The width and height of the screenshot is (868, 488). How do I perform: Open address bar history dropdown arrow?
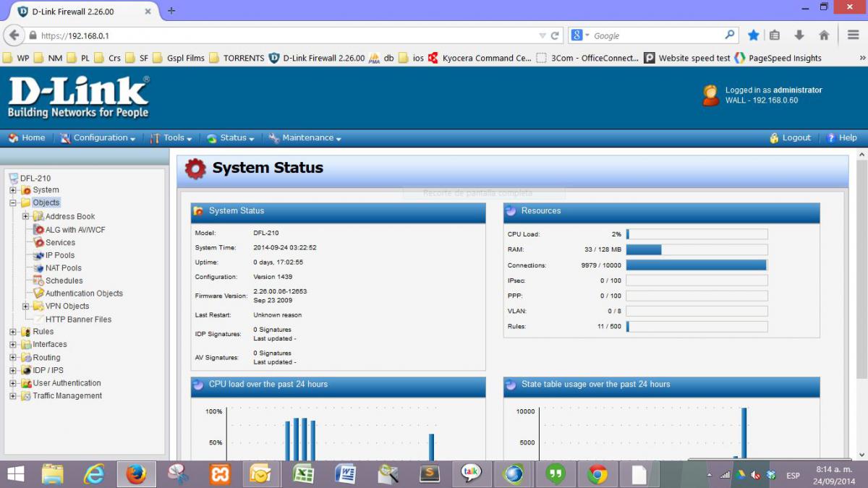coord(542,35)
